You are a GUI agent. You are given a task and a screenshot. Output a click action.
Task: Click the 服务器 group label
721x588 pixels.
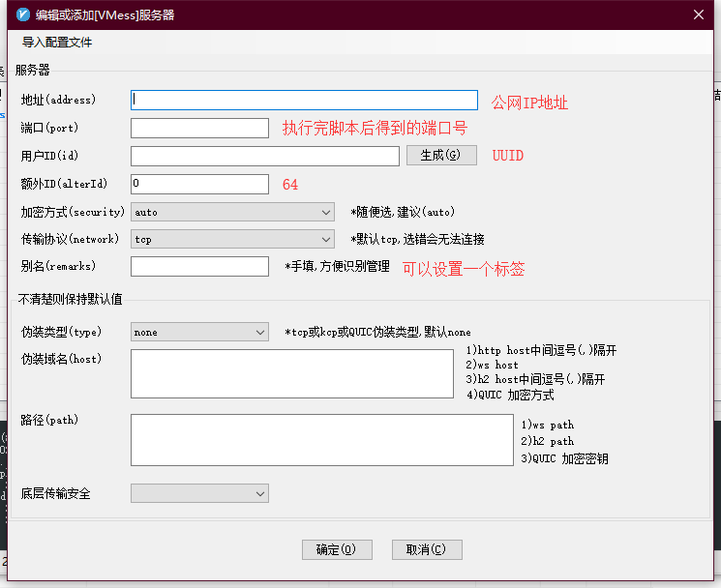(32, 70)
